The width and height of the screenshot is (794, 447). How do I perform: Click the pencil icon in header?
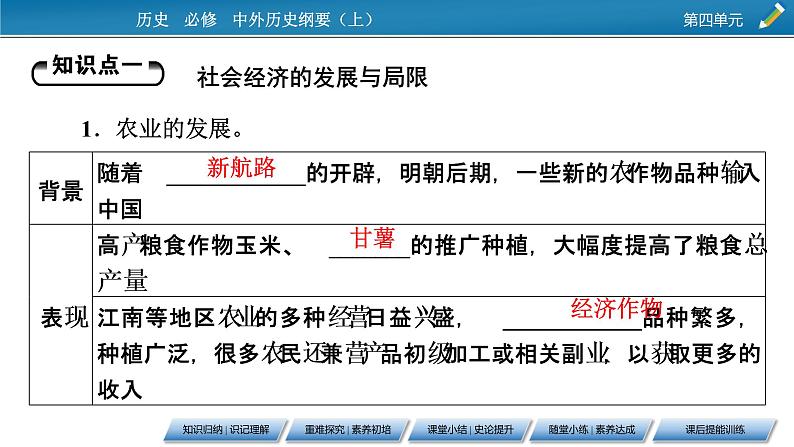click(x=772, y=16)
